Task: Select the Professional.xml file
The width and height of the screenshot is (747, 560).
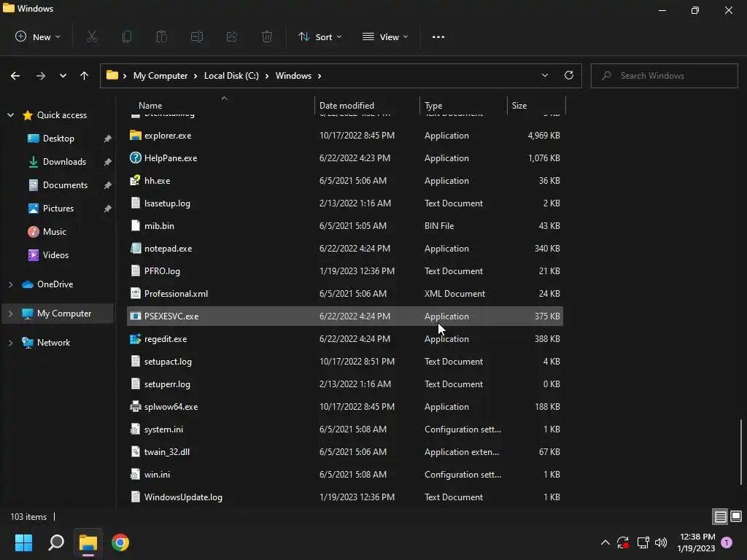Action: [x=345, y=293]
